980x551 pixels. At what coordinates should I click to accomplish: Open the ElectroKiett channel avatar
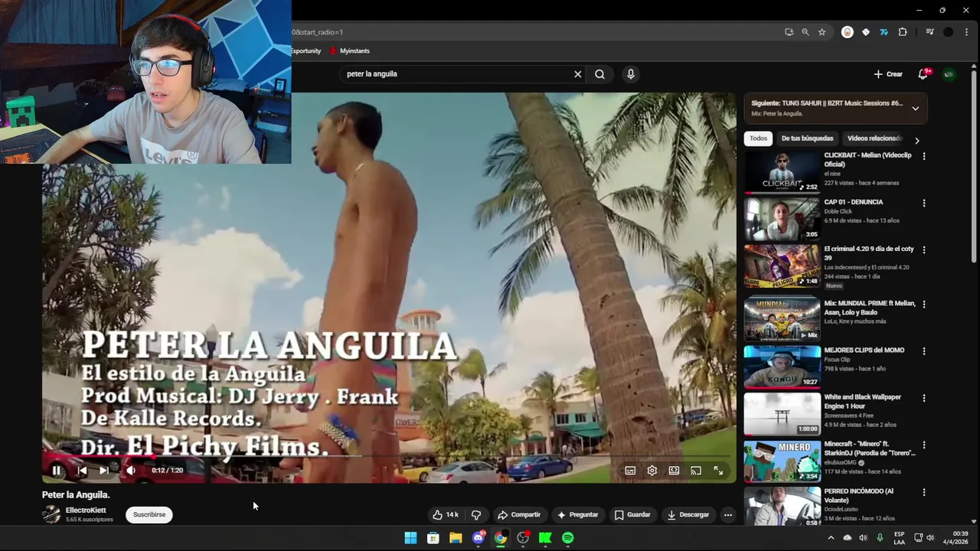[51, 514]
